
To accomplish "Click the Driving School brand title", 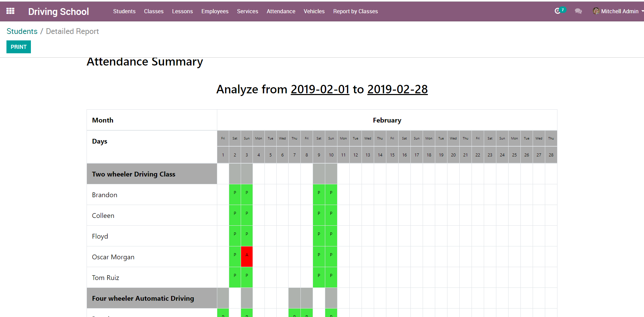I will (58, 12).
